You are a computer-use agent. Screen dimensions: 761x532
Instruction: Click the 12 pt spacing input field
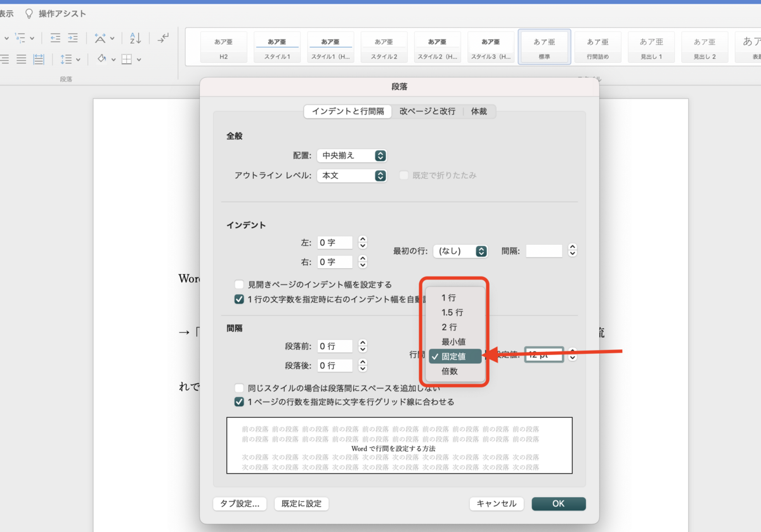point(543,356)
